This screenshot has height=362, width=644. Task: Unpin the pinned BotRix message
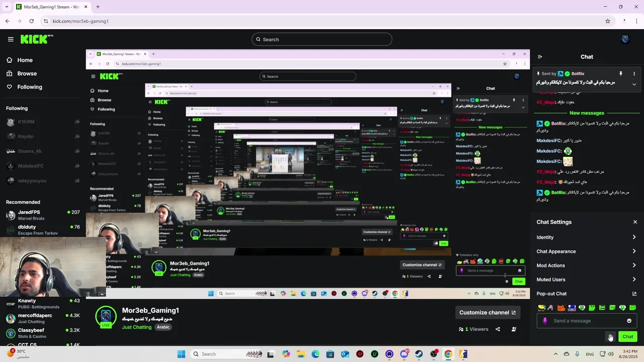(621, 73)
